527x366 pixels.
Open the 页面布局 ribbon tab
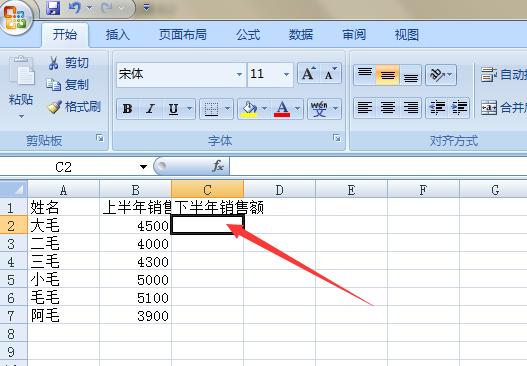(183, 35)
